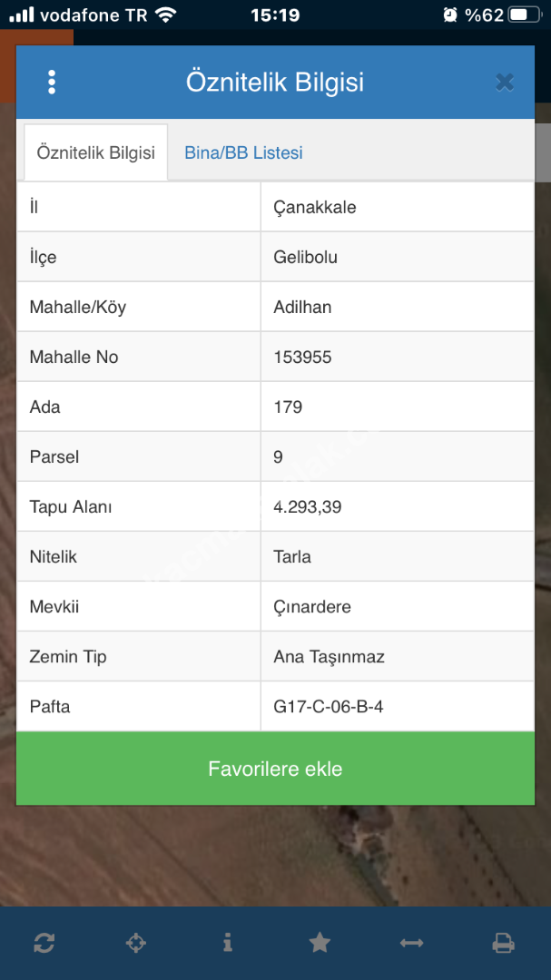
Task: Tap the crosshair locate icon
Action: pyautogui.click(x=135, y=943)
